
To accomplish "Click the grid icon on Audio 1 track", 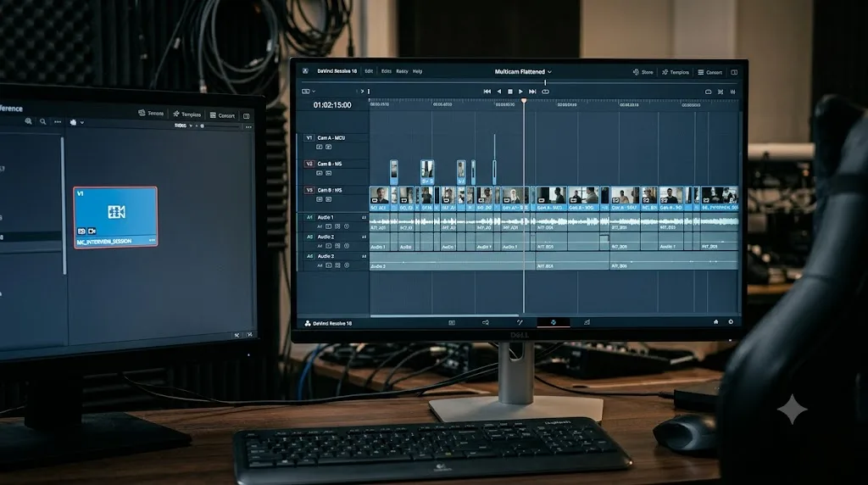I will [337, 226].
